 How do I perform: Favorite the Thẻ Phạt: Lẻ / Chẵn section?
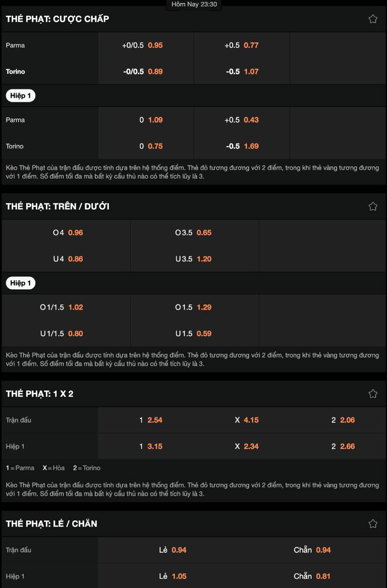click(x=373, y=524)
